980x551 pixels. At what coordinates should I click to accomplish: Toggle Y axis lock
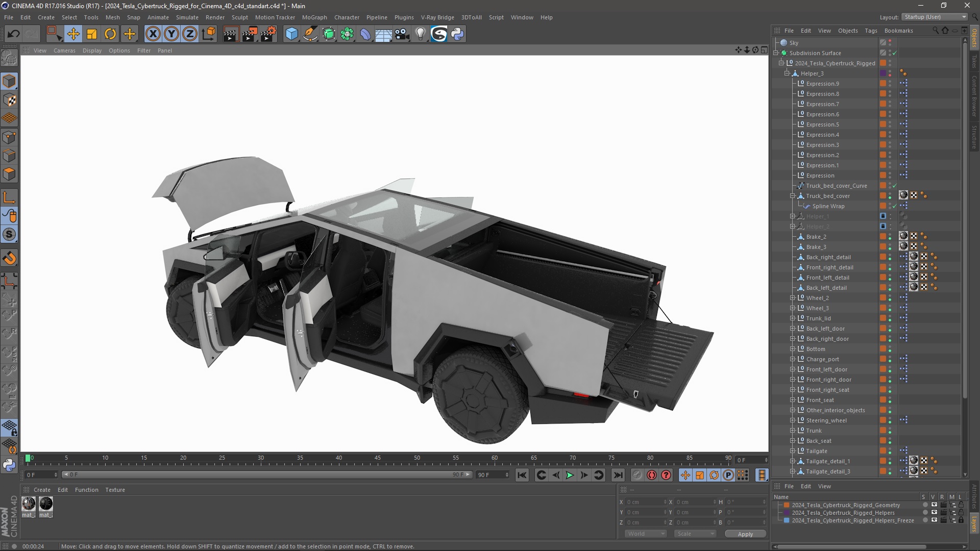[x=171, y=34]
